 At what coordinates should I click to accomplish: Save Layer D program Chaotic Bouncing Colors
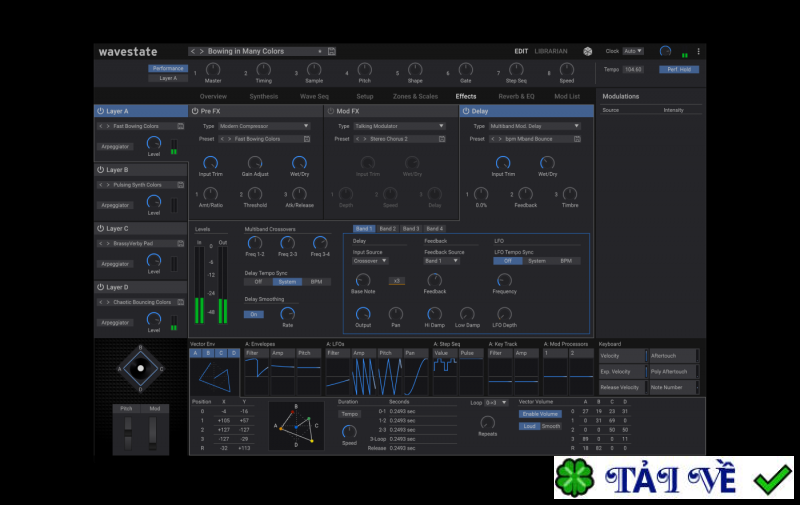181,302
